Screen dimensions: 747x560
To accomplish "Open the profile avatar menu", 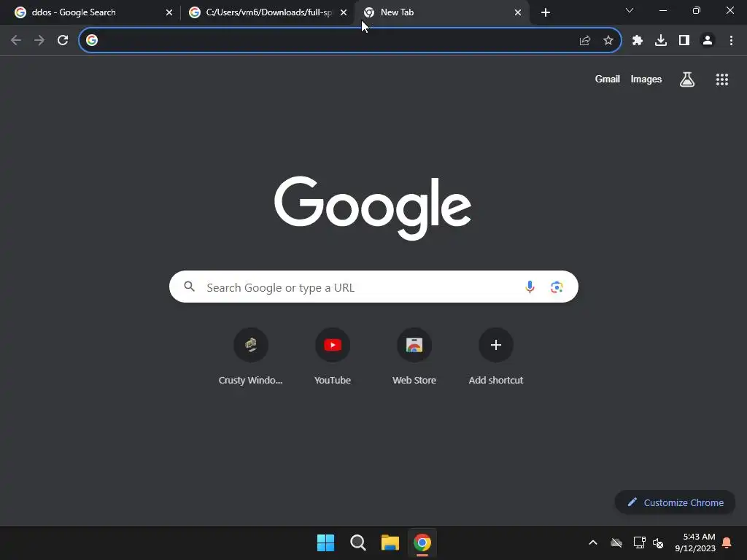I will 708,41.
